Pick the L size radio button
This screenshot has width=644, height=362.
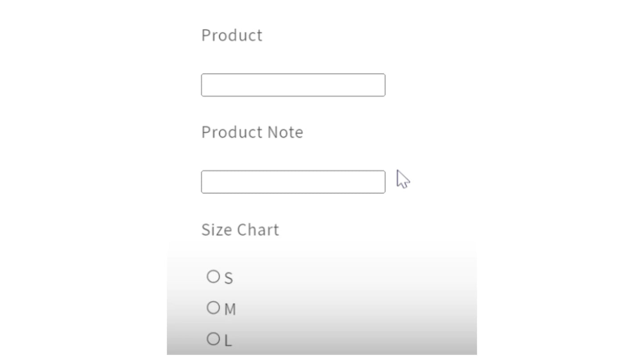(x=213, y=339)
